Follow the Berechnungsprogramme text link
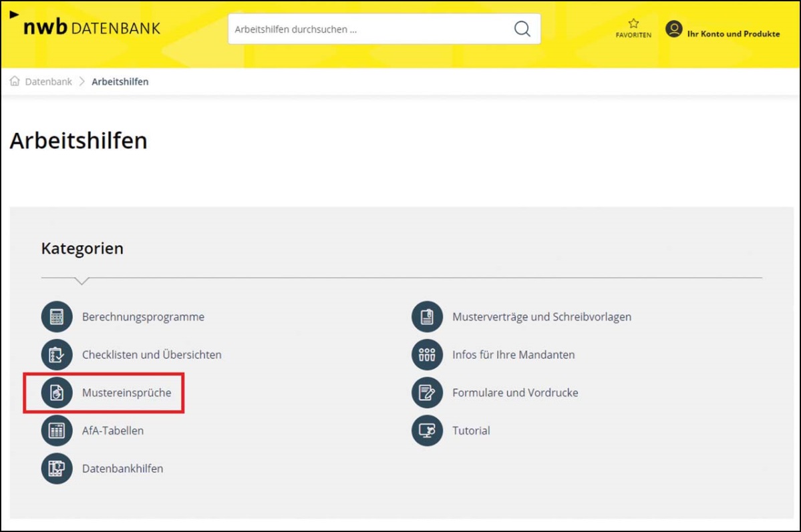This screenshot has width=801, height=532. [x=143, y=317]
